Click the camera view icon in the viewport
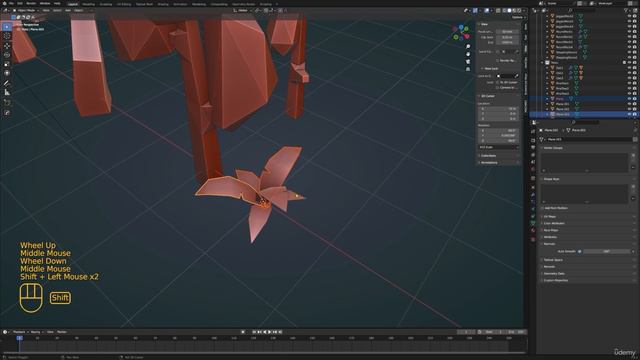This screenshot has width=640, height=360. (468, 62)
